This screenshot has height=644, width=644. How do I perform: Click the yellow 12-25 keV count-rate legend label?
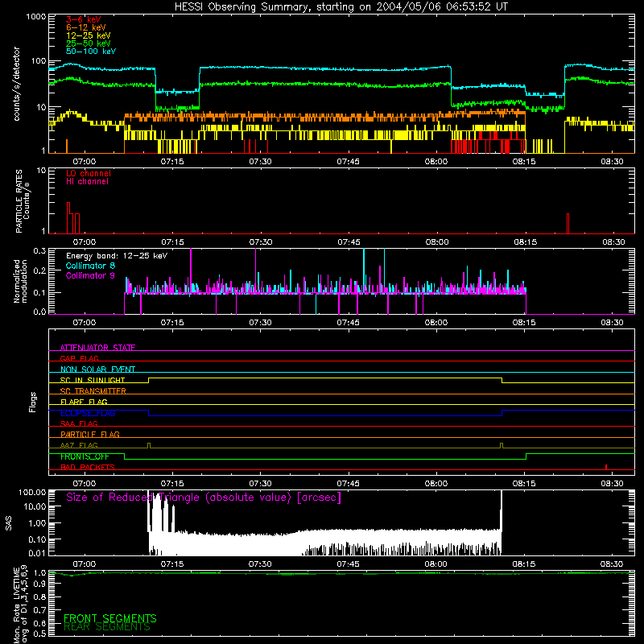88,35
